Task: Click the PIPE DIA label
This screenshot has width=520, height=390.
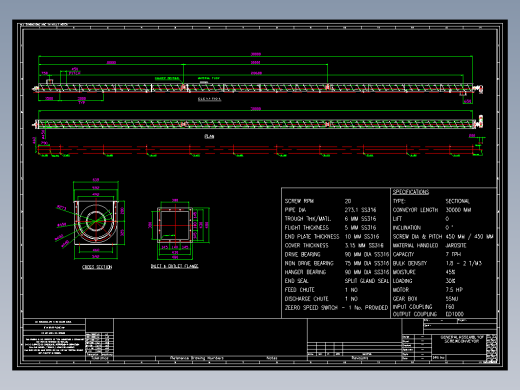Action: tap(295, 210)
